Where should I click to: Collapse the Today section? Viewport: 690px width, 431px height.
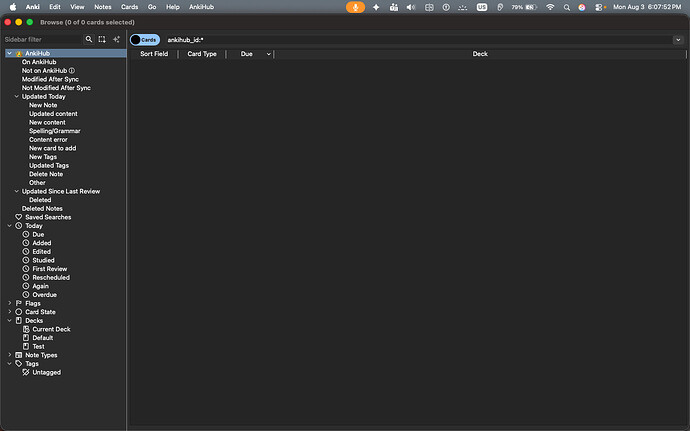click(x=9, y=225)
